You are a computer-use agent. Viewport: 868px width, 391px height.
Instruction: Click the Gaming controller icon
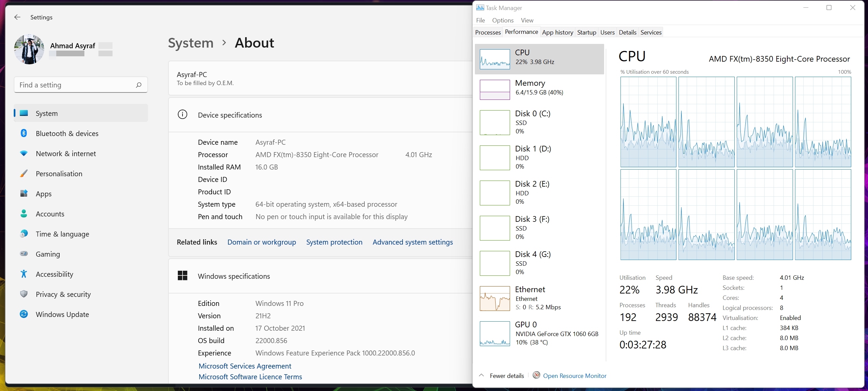pos(23,254)
